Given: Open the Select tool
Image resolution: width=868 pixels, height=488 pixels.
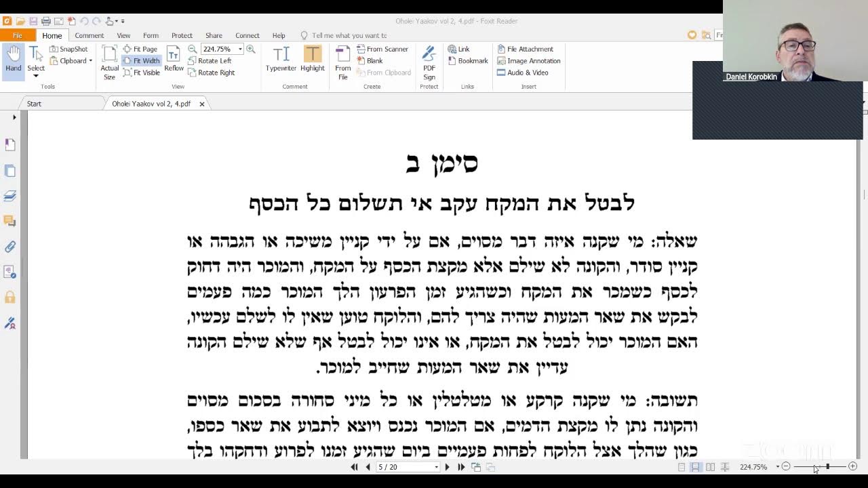Looking at the screenshot, I should (36, 62).
